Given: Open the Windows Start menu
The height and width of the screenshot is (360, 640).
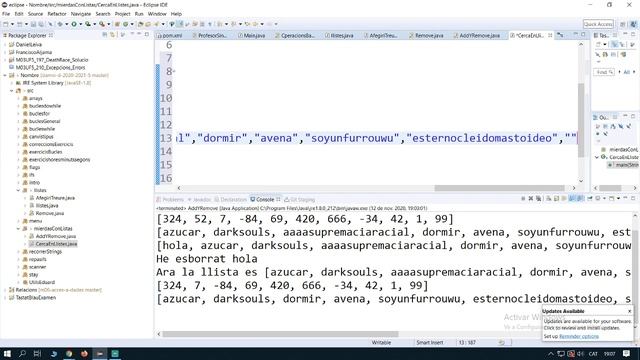Looking at the screenshot, I should 7,353.
